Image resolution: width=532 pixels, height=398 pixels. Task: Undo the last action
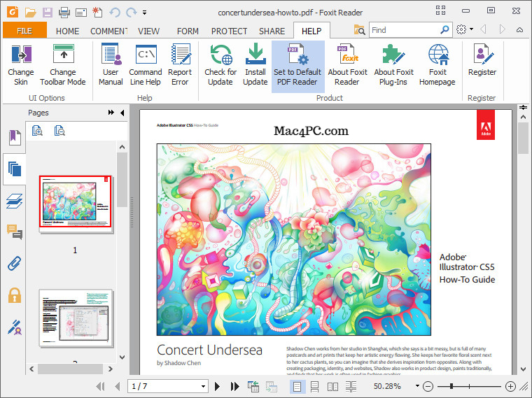click(x=115, y=13)
